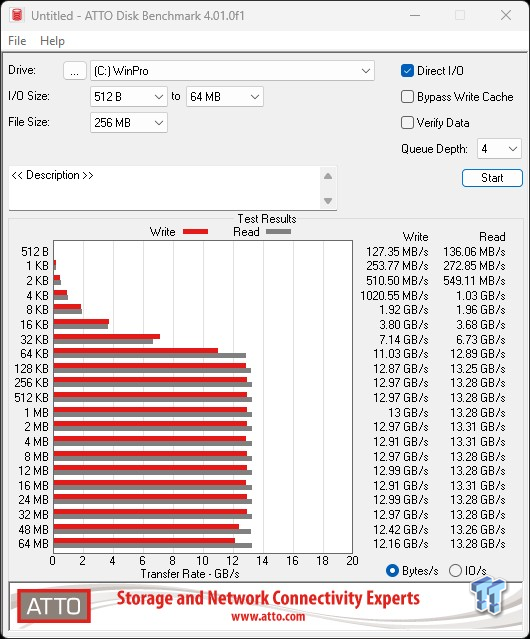The height and width of the screenshot is (639, 530).
Task: Open the Queue Depth dropdown
Action: 499,149
